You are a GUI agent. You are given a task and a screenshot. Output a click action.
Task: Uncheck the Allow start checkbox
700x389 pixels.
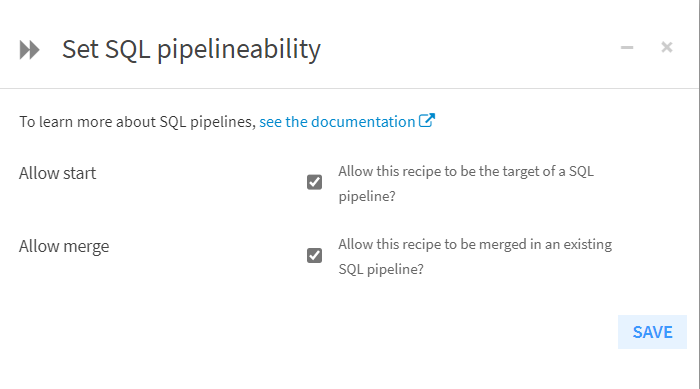pyautogui.click(x=314, y=182)
